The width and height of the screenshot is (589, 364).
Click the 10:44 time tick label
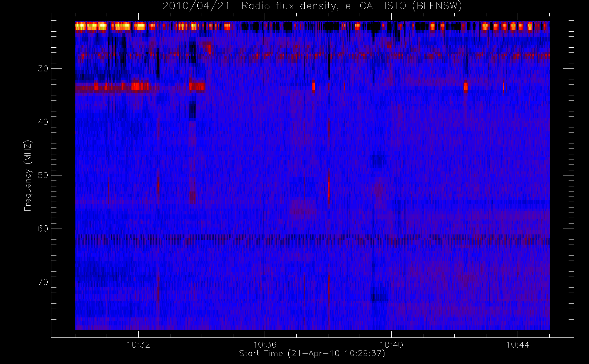pyautogui.click(x=518, y=345)
